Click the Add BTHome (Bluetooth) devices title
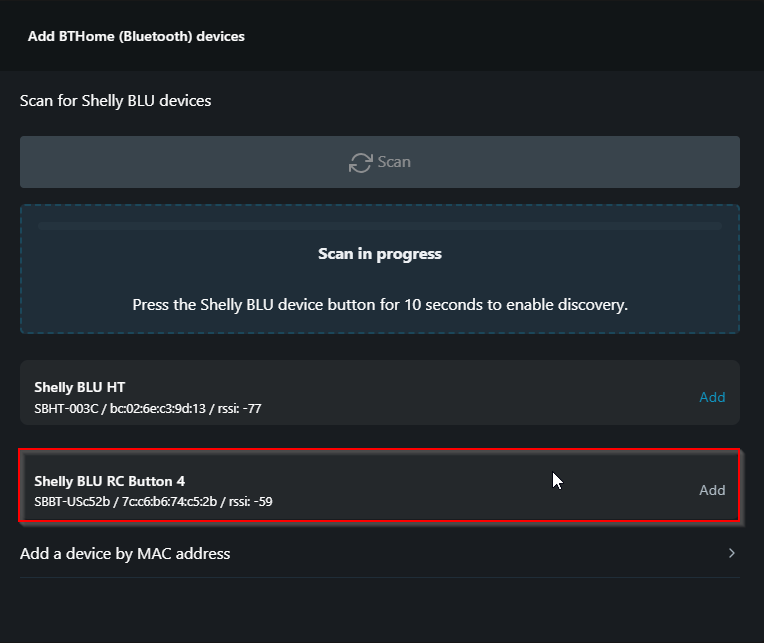This screenshot has height=643, width=764. (136, 36)
